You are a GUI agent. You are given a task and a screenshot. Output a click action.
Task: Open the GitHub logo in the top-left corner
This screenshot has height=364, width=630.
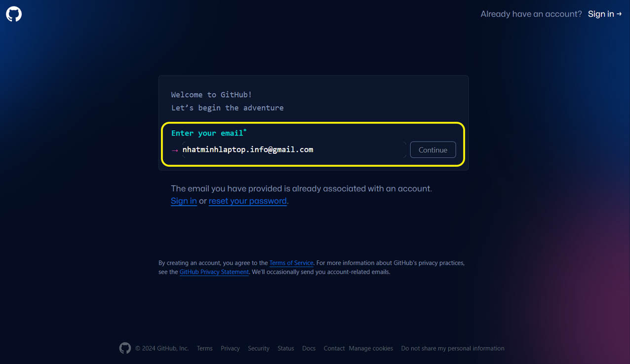tap(14, 14)
